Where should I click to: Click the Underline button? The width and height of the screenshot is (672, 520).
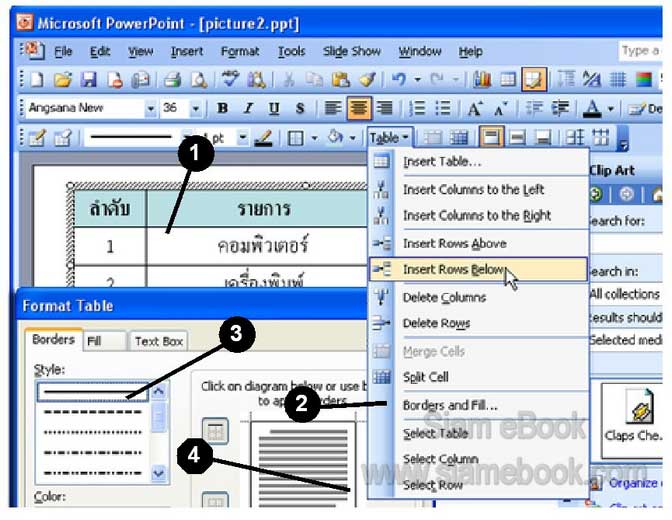[274, 108]
